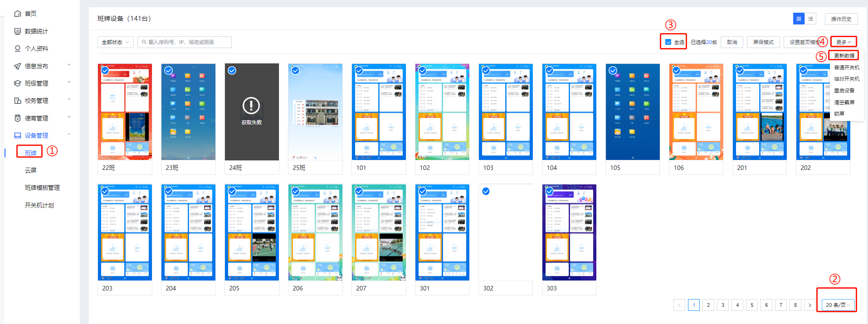Go to previous page arrow
This screenshot has width=868, height=324.
point(679,305)
